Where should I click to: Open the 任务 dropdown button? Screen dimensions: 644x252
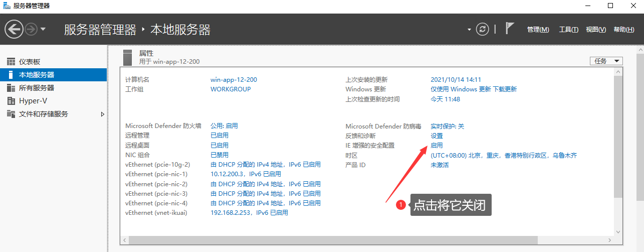(606, 61)
